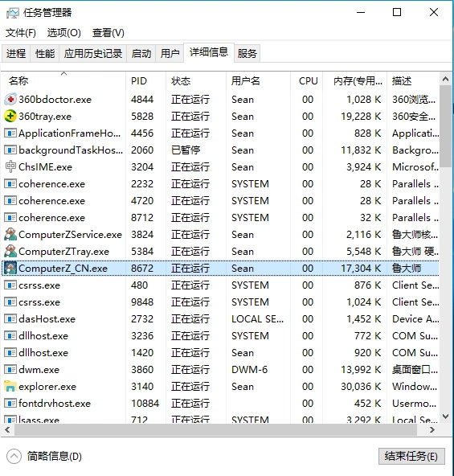Click the horizontal scrollbar left arrow

tap(7, 430)
